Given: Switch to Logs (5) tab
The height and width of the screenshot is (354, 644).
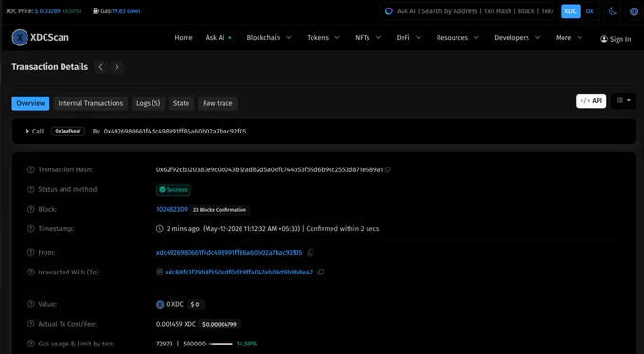Looking at the screenshot, I should [x=149, y=103].
